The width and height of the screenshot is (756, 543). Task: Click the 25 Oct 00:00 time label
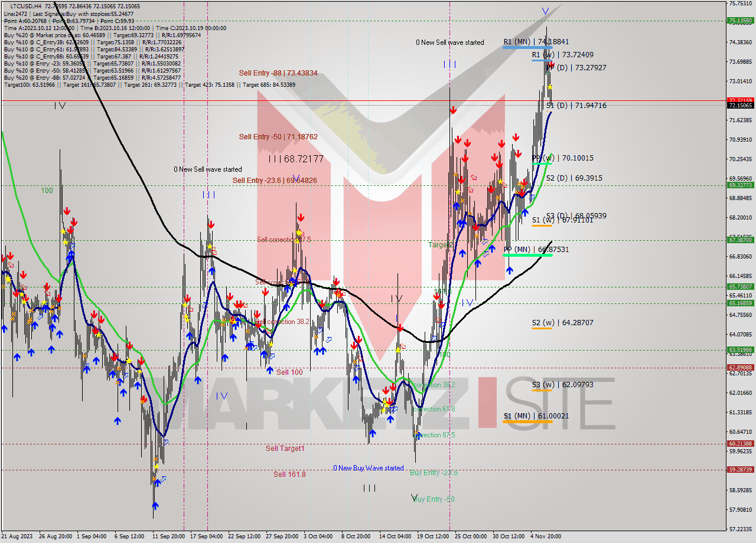[x=471, y=537]
